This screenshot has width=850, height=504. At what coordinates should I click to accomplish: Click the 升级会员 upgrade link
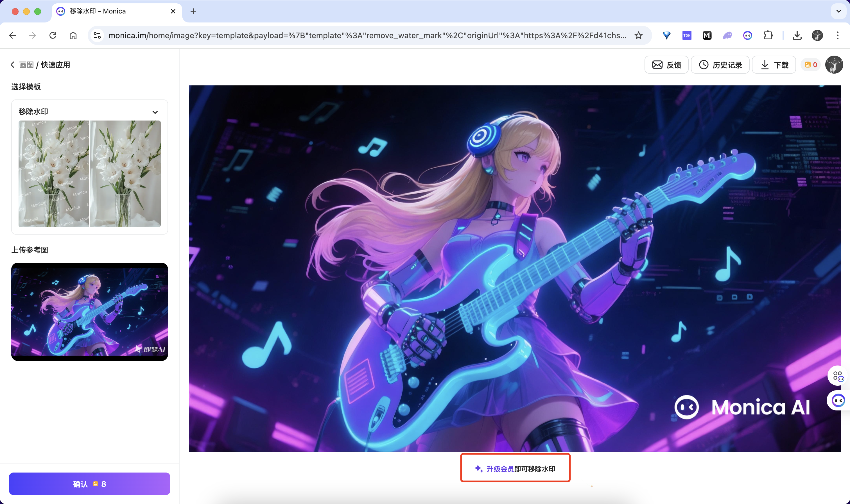tap(500, 469)
